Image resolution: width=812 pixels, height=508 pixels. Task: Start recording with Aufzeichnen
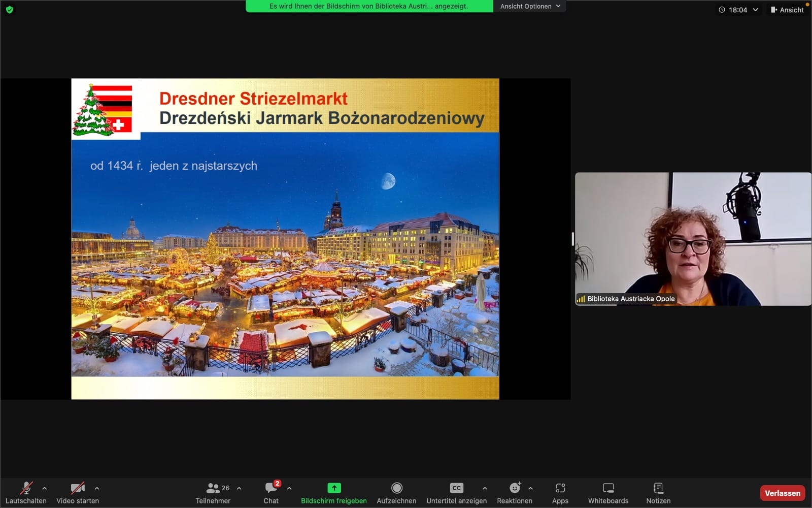396,493
